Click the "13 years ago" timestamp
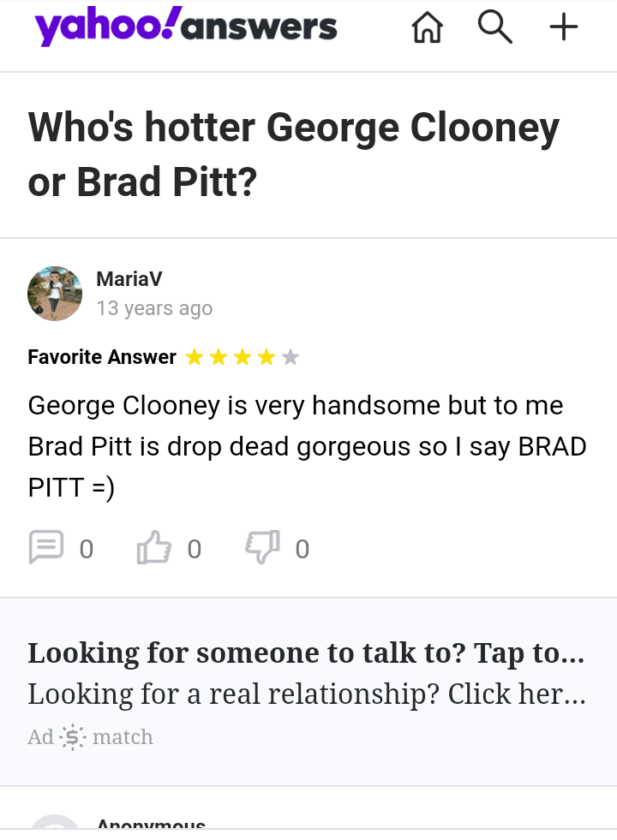617x840 pixels. pos(154,308)
